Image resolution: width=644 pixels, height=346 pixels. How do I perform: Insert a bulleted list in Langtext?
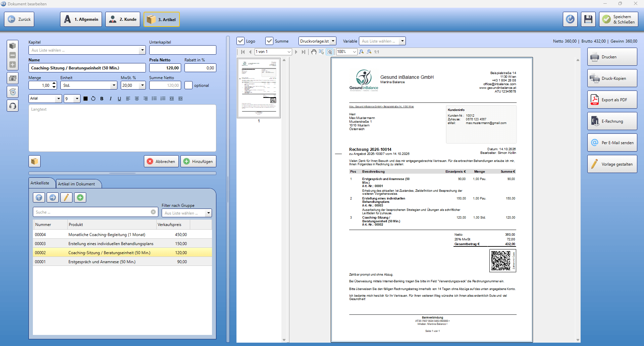154,99
